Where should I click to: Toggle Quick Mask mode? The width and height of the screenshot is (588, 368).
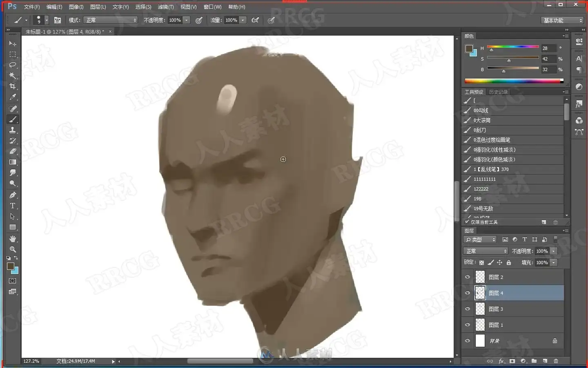coord(13,281)
